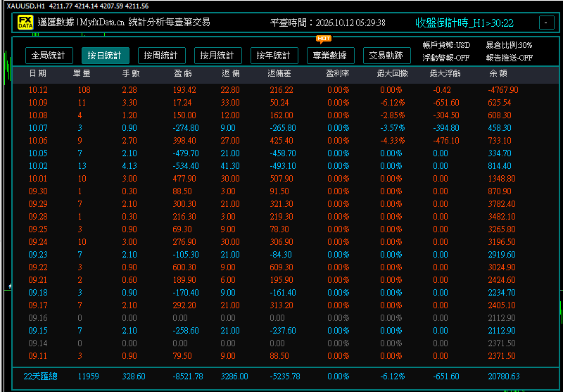Click the 10.01 date cell

tap(38, 179)
